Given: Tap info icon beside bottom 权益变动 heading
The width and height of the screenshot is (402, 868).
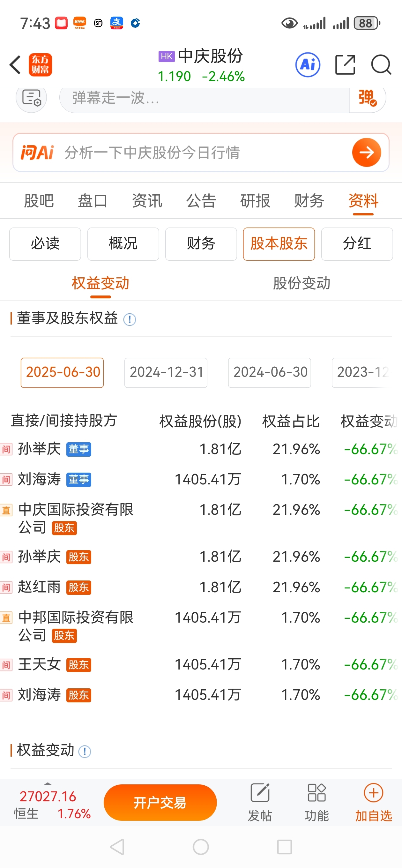Looking at the screenshot, I should point(85,752).
